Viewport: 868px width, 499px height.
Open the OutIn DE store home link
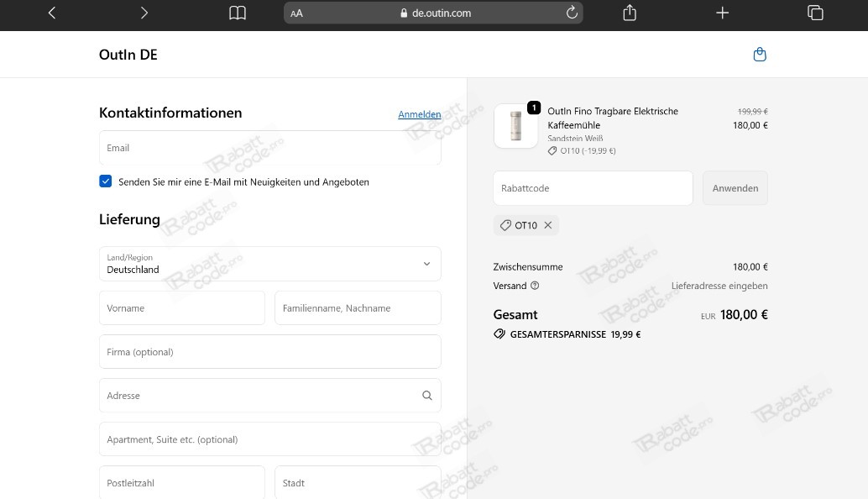128,55
